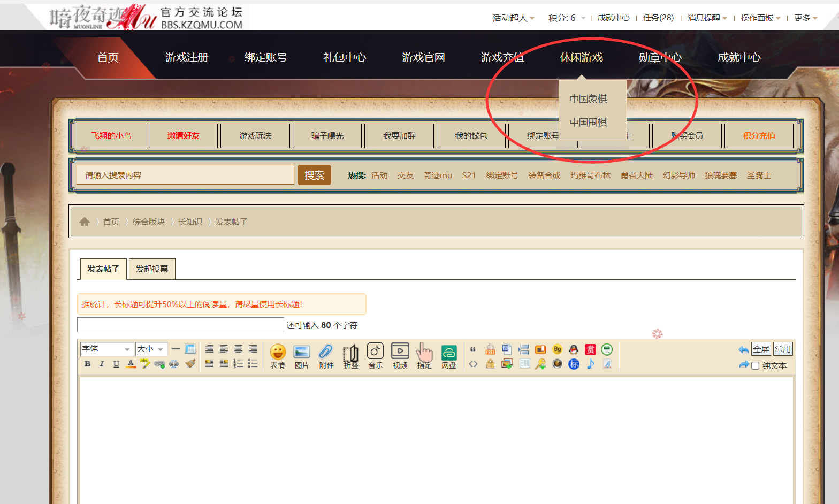
Task: Open the font color picker
Action: click(x=131, y=364)
